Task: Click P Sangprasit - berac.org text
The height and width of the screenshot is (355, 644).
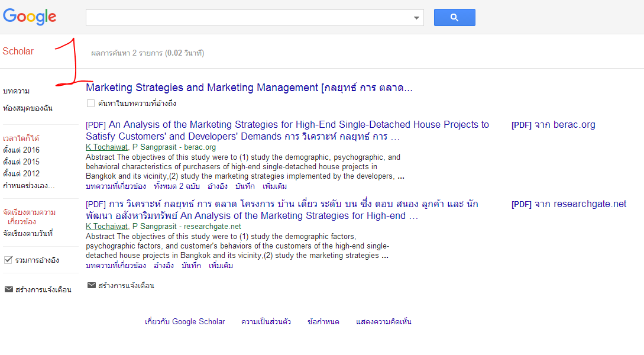Action: [174, 147]
